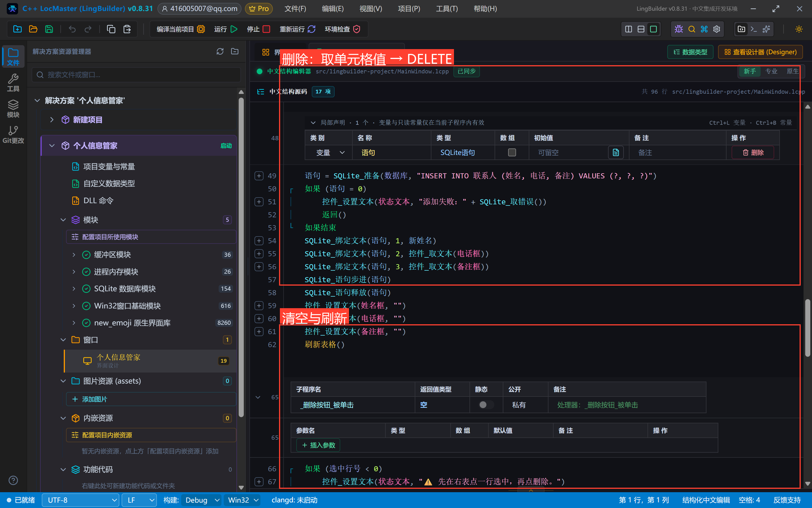812x508 pixels.
Task: Click the search magnifier icon in top toolbar
Action: [692, 29]
